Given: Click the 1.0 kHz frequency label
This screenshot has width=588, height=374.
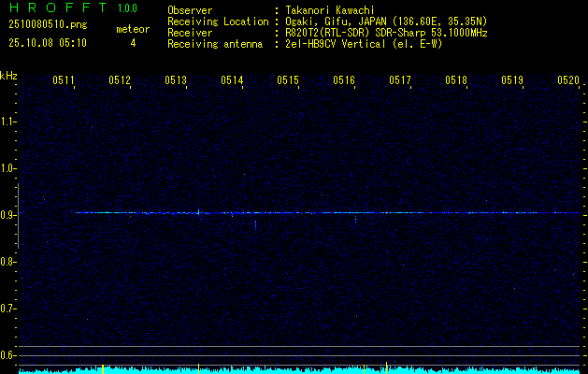Looking at the screenshot, I should [x=7, y=168].
